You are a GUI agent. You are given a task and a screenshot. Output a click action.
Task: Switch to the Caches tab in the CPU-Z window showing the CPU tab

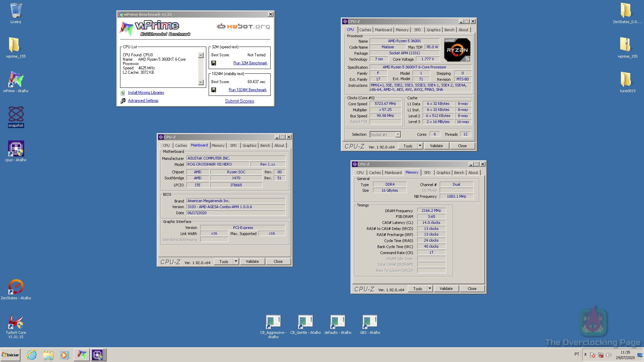click(x=365, y=30)
